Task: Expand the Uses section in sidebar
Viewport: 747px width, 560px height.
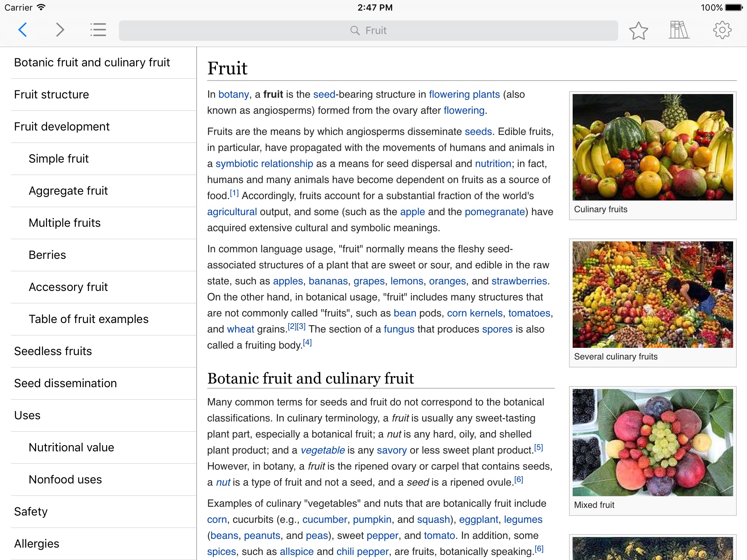Action: [x=28, y=415]
